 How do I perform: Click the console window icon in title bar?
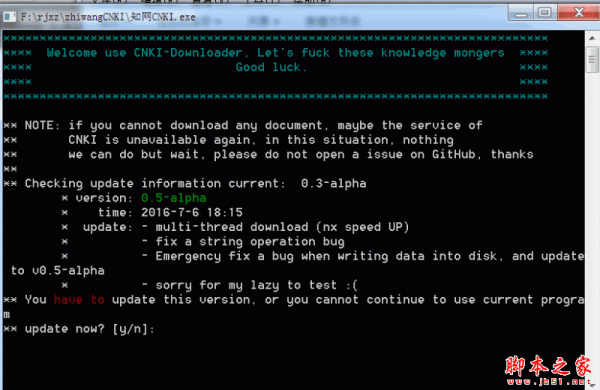10,17
